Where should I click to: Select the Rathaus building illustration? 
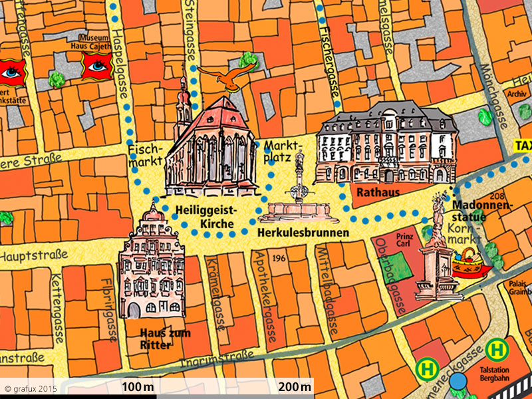coord(384,143)
